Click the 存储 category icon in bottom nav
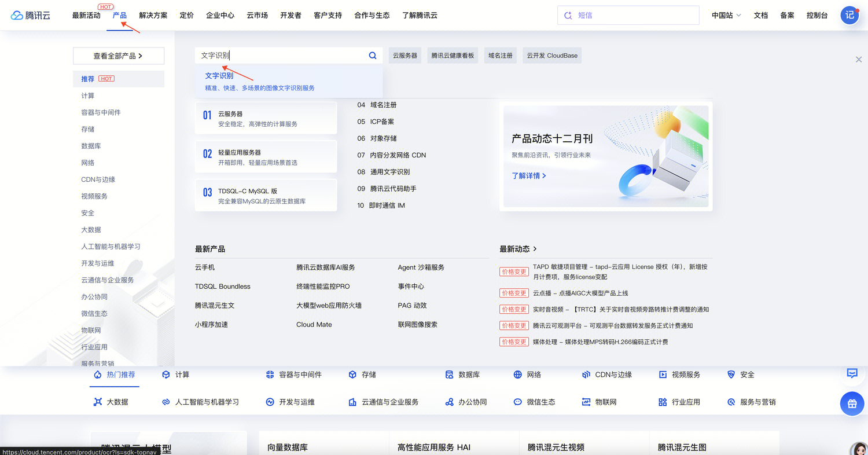 click(x=352, y=375)
